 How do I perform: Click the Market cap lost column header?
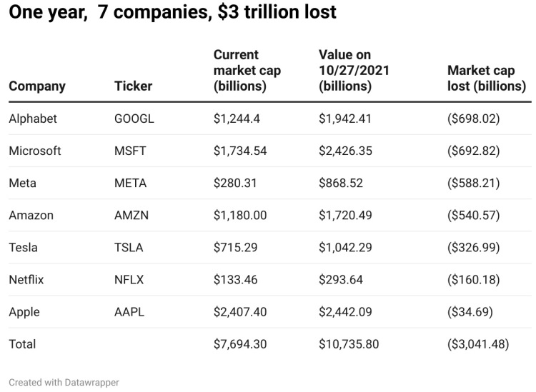(486, 78)
